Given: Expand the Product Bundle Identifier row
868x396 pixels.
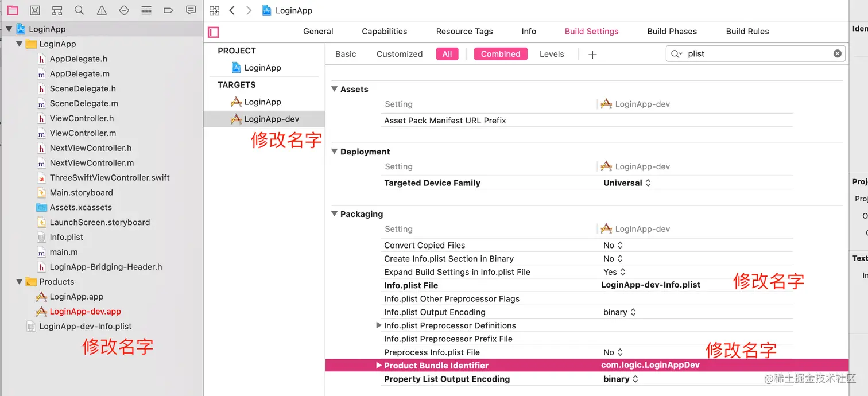Looking at the screenshot, I should (379, 365).
